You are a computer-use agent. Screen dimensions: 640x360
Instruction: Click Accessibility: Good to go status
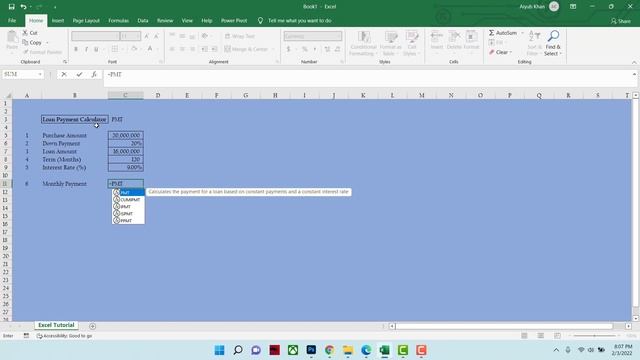tap(64, 336)
